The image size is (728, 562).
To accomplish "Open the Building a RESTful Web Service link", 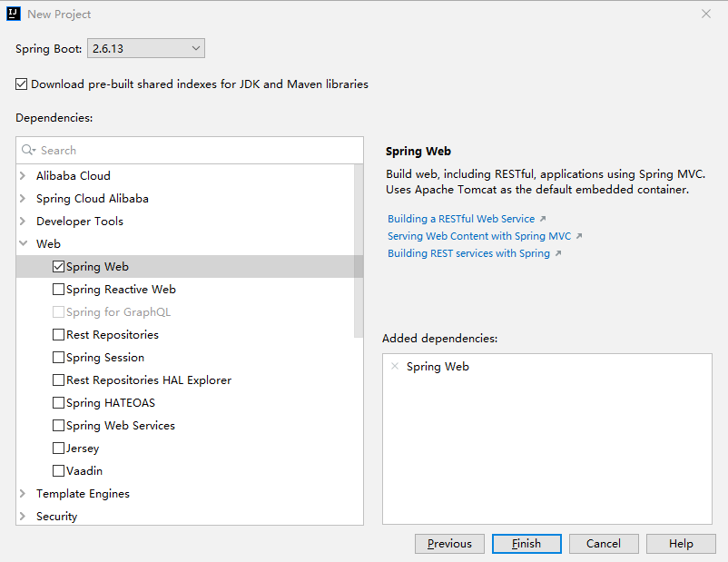I will click(461, 219).
